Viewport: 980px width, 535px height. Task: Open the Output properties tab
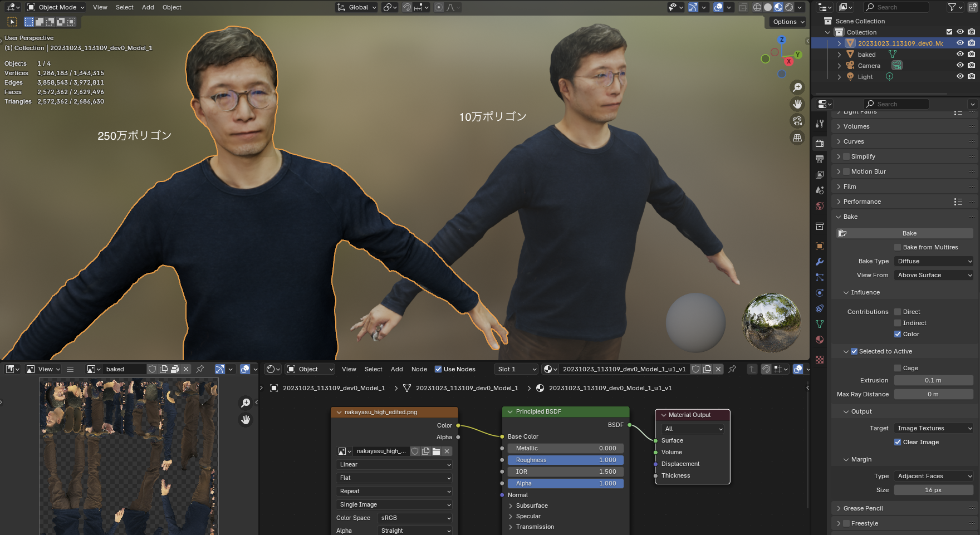click(820, 159)
